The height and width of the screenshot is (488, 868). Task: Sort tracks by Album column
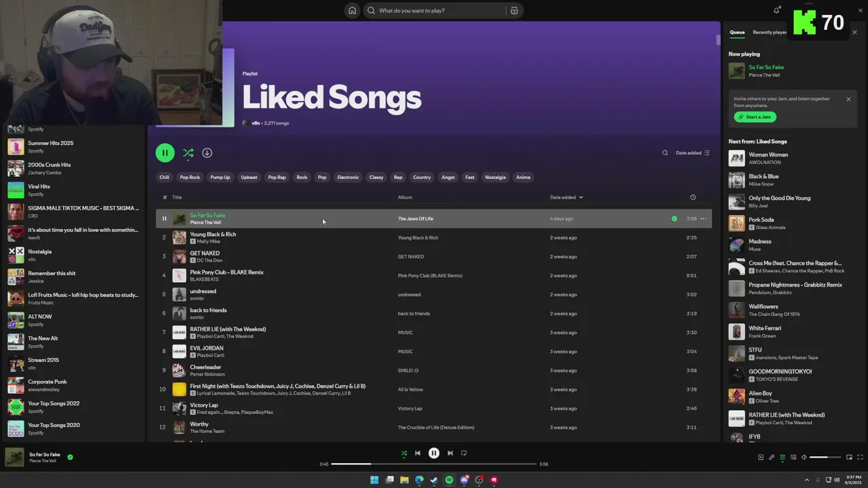(x=405, y=197)
